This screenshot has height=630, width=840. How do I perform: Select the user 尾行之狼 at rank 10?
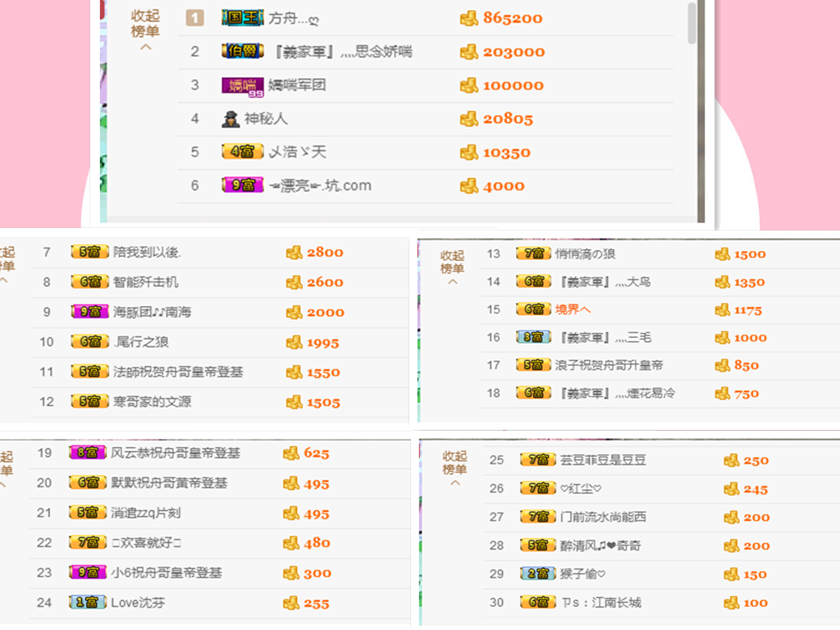tap(141, 342)
